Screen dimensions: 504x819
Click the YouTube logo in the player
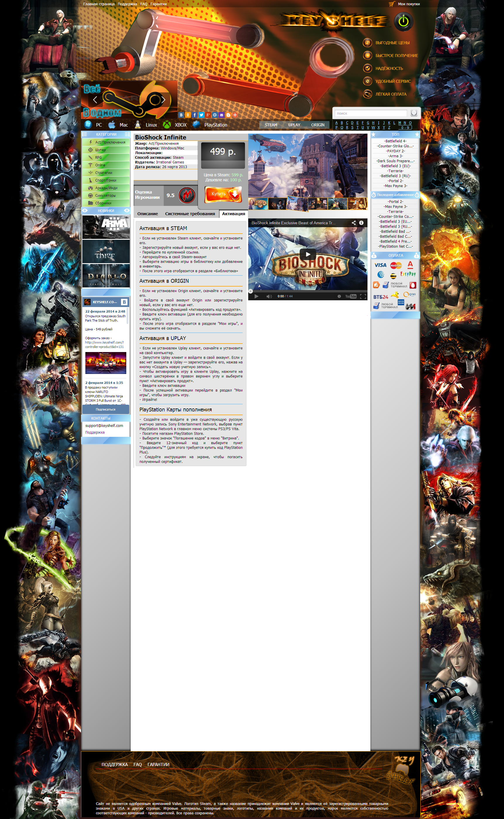click(351, 296)
